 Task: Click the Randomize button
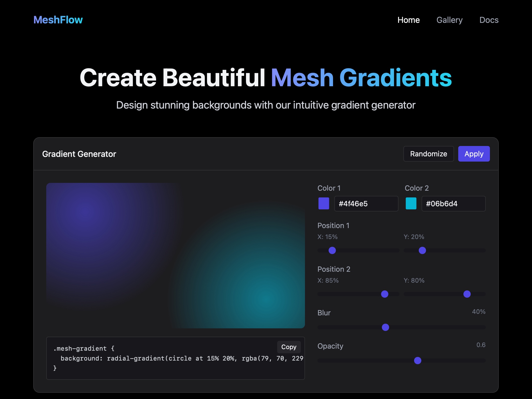tap(428, 154)
